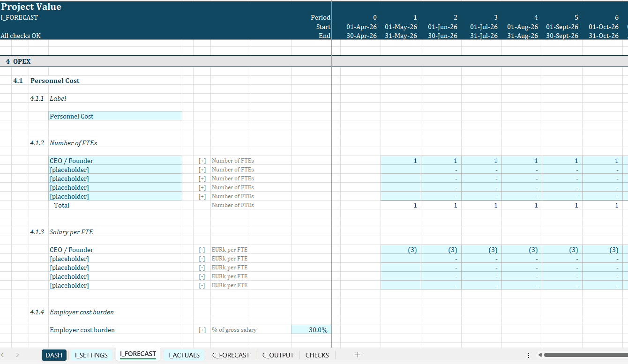628x364 pixels.
Task: Click the [-] icon on the last placeholder salary row
Action: tap(202, 285)
